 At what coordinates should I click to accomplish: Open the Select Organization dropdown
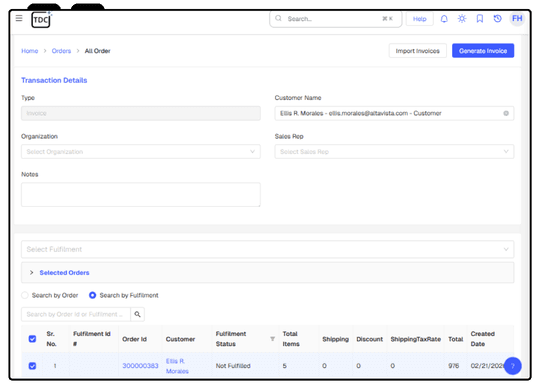(x=141, y=152)
